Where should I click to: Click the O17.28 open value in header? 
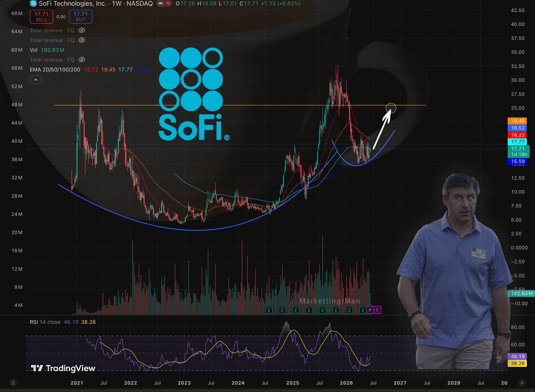click(186, 4)
